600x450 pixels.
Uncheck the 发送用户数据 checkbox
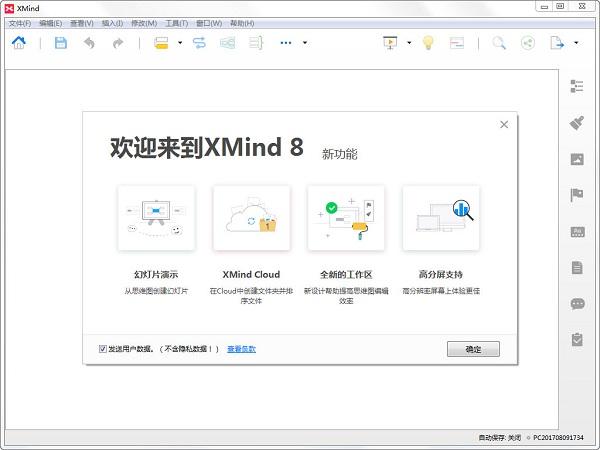point(103,349)
